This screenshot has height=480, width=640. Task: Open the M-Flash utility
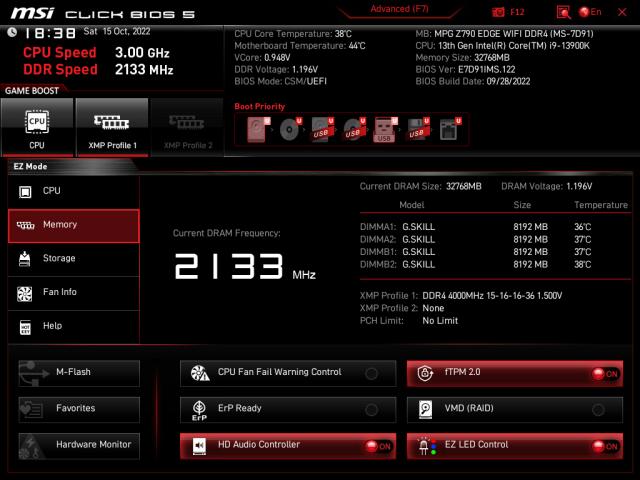[79, 373]
